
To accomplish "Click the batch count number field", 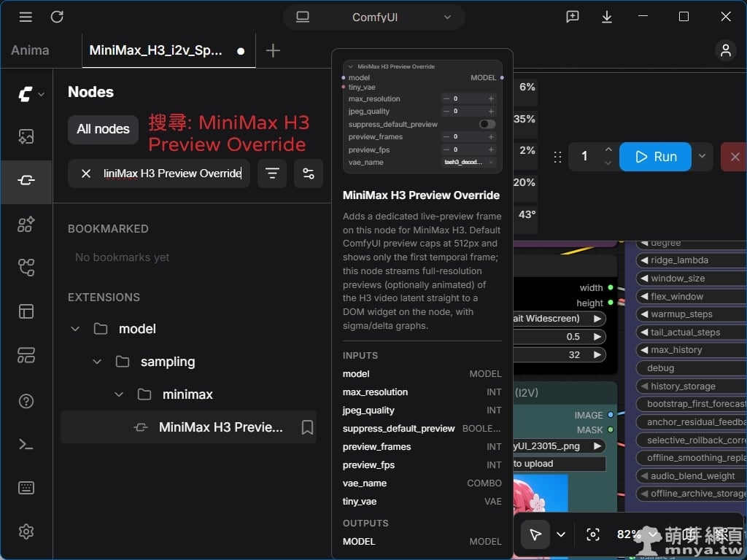I will pyautogui.click(x=584, y=157).
